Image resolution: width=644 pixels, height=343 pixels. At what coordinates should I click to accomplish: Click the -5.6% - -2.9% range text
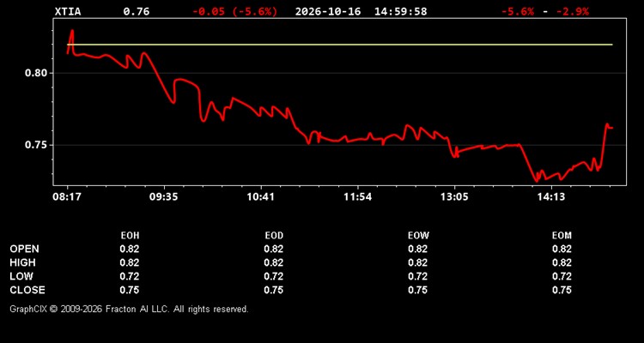click(x=544, y=11)
